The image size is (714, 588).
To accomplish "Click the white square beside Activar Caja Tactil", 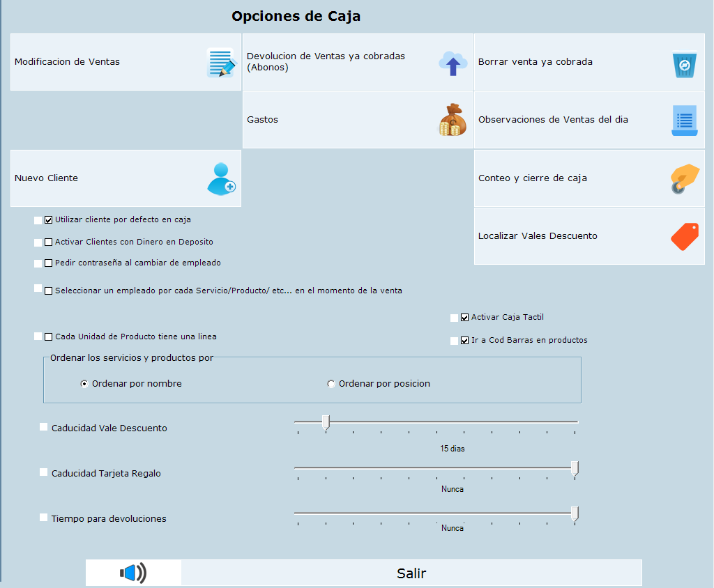I will click(x=454, y=318).
